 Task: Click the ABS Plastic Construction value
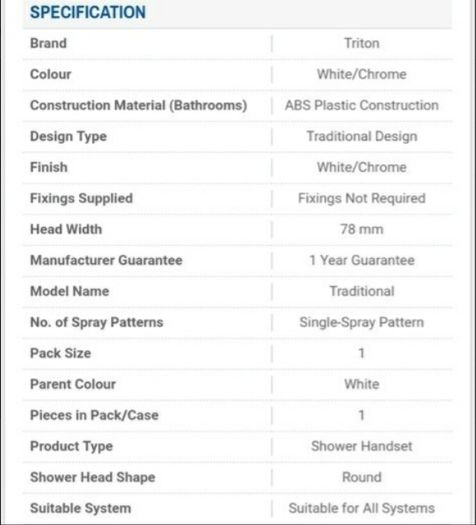(362, 105)
